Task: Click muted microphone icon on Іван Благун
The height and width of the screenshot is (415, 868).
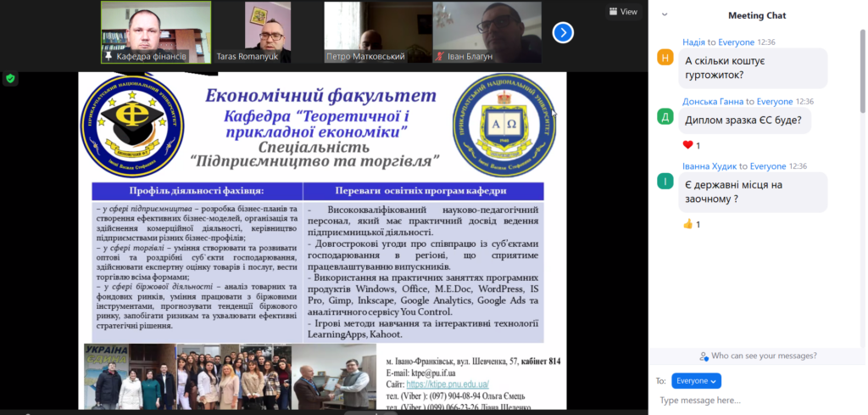Action: pos(440,57)
